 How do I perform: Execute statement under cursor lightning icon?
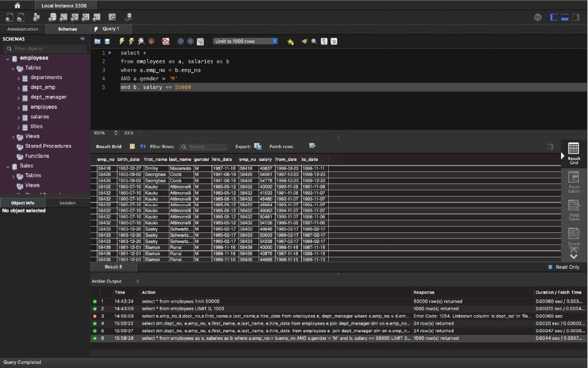click(x=131, y=41)
